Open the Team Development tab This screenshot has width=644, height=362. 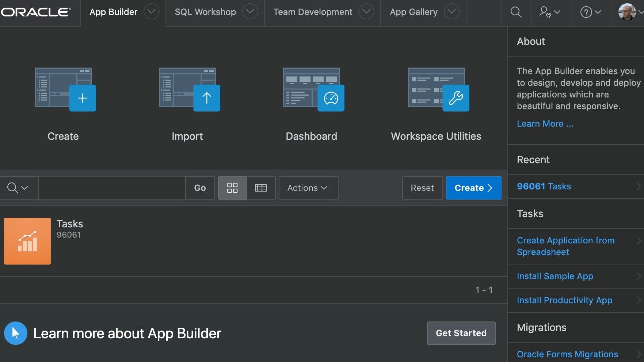tap(313, 12)
